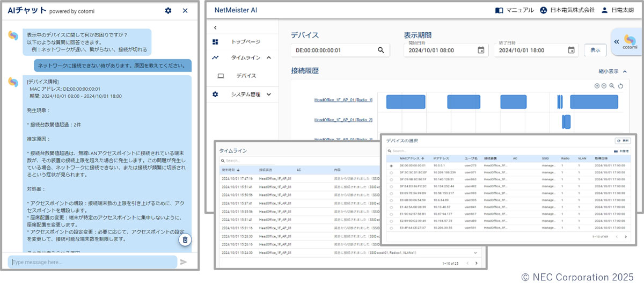
Task: Select radio button for DE:00:00:00:00:01
Action: pyautogui.click(x=391, y=166)
